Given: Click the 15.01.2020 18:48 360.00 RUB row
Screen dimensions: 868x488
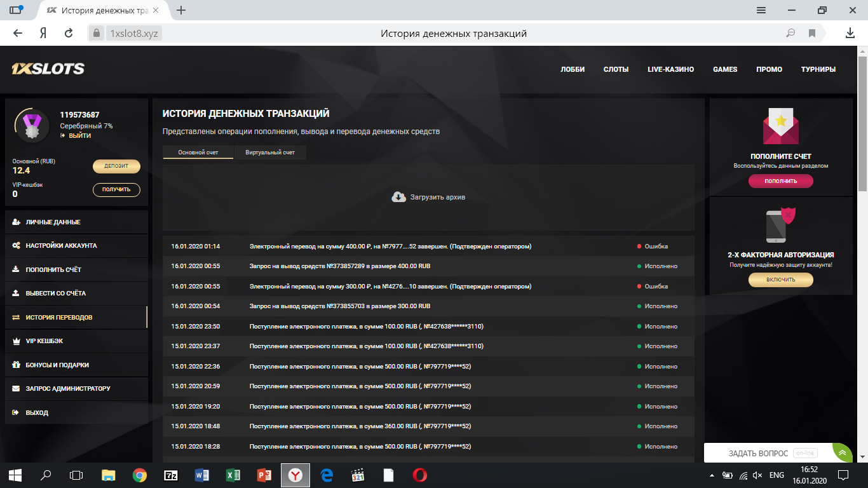Looking at the screenshot, I should coord(429,426).
